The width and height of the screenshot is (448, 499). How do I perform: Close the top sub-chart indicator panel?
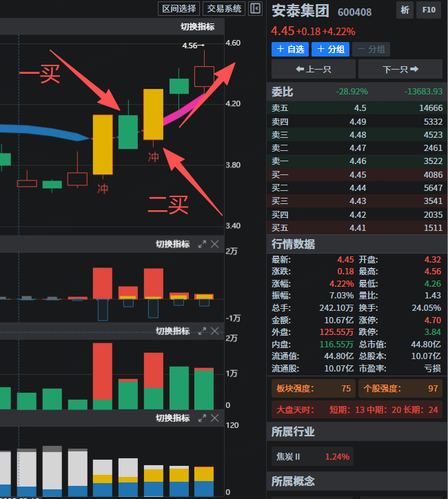[x=215, y=244]
